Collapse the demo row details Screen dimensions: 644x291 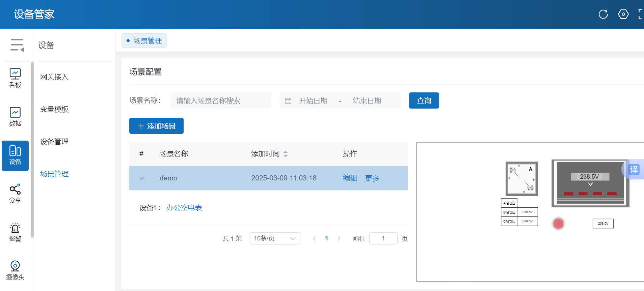[x=142, y=178]
